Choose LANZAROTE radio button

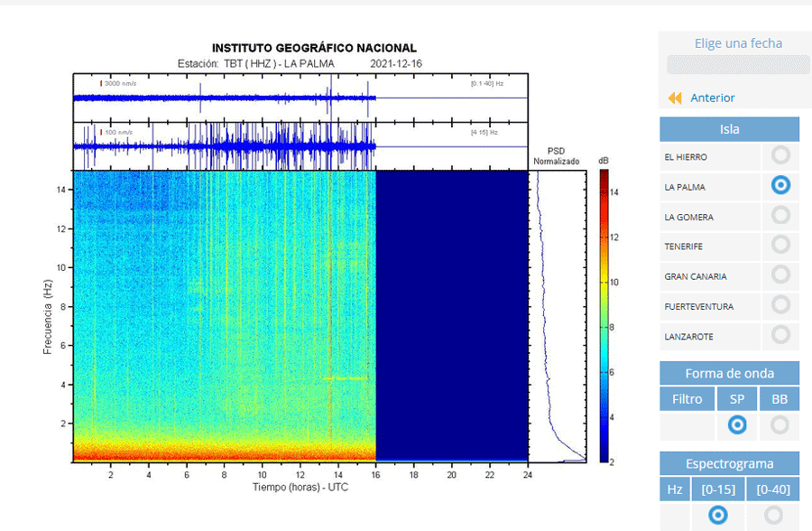coord(780,334)
